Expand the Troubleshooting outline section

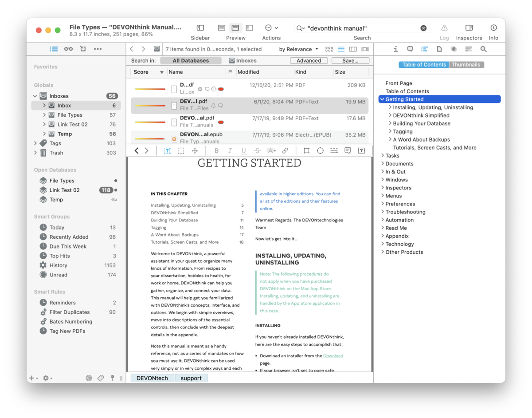coord(382,212)
